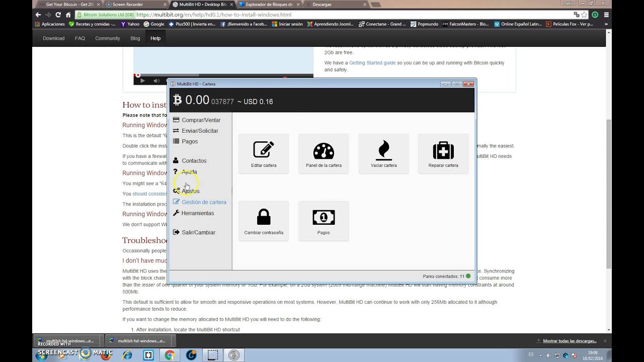644x362 pixels.
Task: Select Pagos in the sidebar
Action: pyautogui.click(x=185, y=141)
